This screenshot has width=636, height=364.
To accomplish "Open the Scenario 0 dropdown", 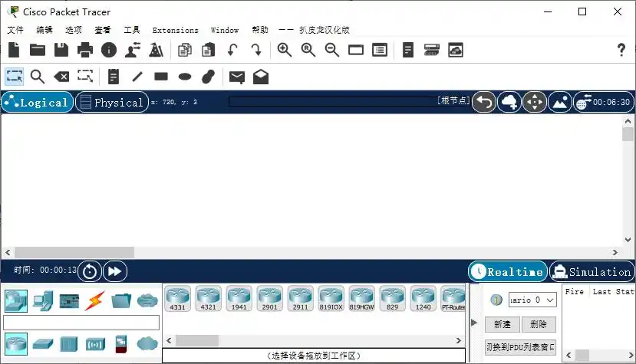I will (x=532, y=300).
